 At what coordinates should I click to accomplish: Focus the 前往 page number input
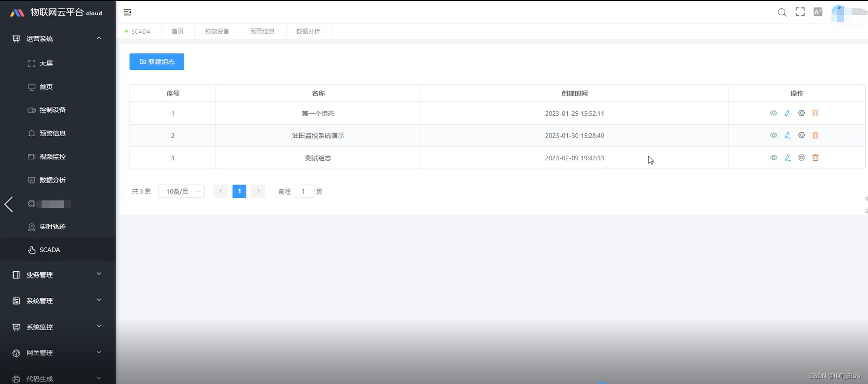pos(304,192)
